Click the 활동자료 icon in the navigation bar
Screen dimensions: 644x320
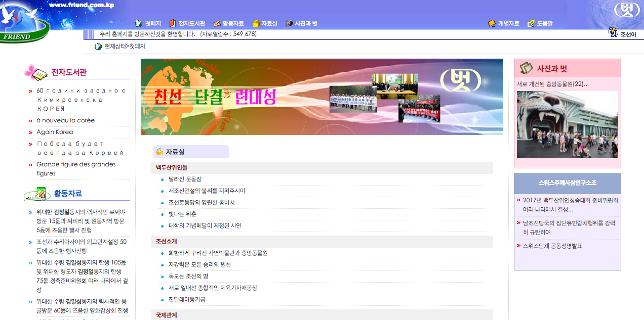tap(217, 23)
